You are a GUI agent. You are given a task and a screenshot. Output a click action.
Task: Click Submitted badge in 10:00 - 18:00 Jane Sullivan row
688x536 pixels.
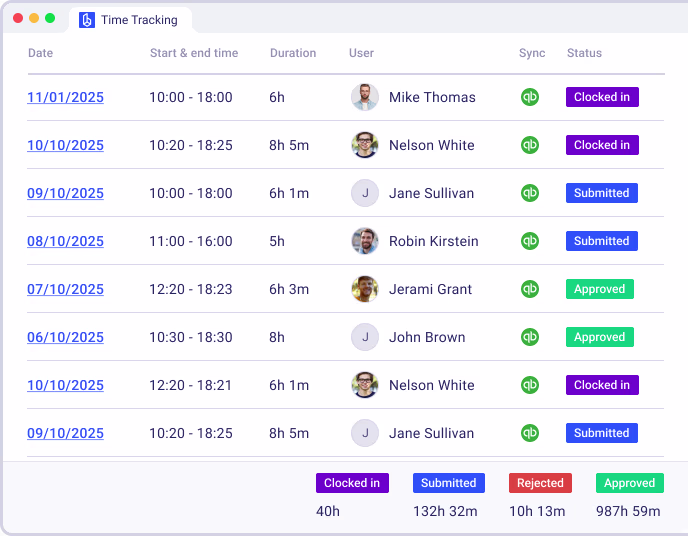pyautogui.click(x=602, y=193)
